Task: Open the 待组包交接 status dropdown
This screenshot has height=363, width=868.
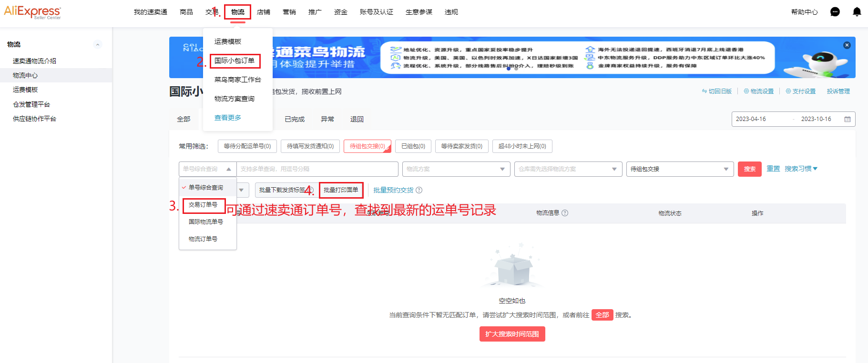Action: [x=680, y=169]
